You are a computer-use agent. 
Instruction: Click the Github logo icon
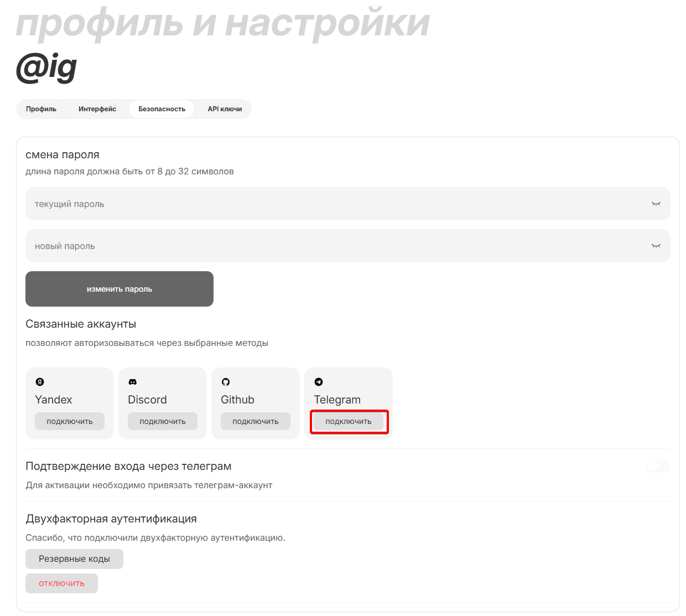(x=226, y=382)
